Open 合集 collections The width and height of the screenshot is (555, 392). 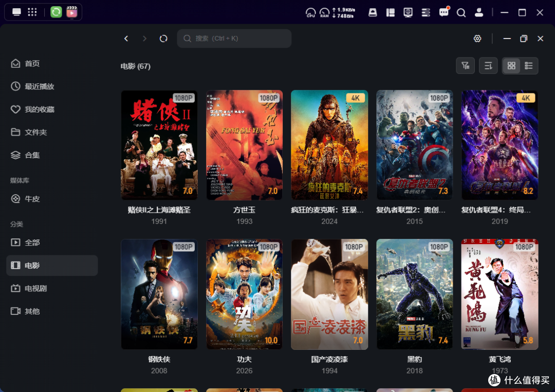click(x=52, y=155)
